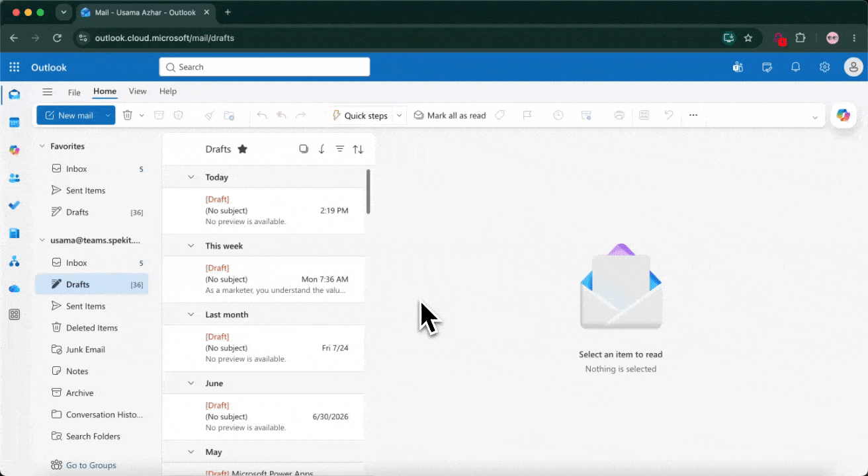Image resolution: width=868 pixels, height=476 pixels.
Task: Expand the Quick steps dropdown arrow
Action: (x=399, y=115)
